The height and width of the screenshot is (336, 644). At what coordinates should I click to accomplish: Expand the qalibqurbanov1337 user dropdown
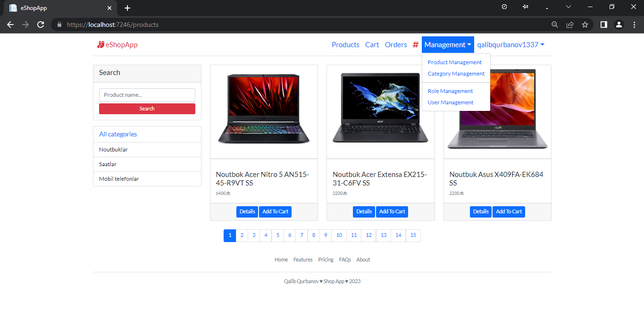coord(510,45)
